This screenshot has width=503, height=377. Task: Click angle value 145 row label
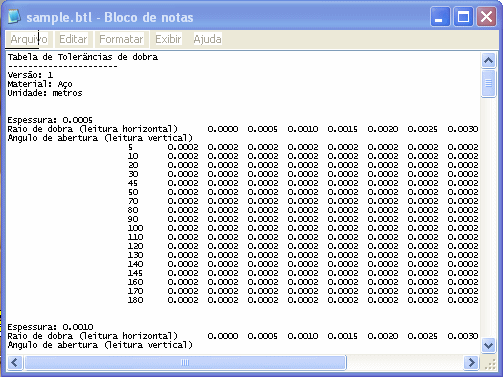135,273
